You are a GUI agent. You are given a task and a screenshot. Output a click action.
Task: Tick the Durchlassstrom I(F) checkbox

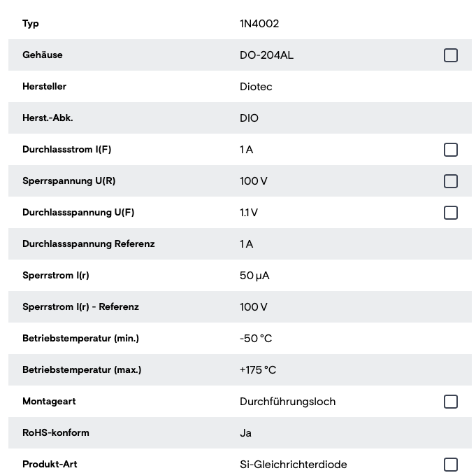(x=451, y=150)
